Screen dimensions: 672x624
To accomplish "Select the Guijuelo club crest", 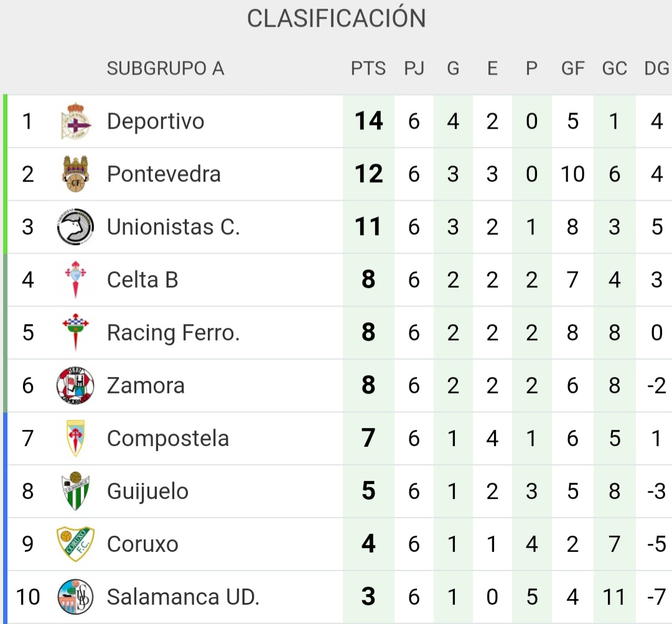I will 75,491.
